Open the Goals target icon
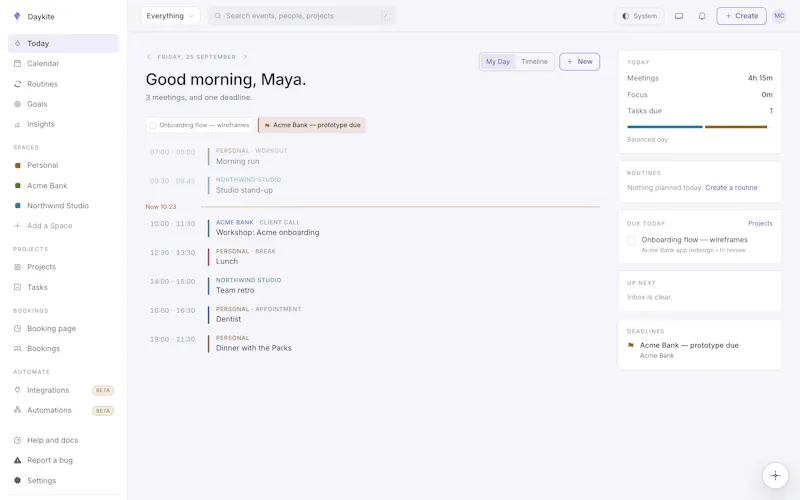Image resolution: width=800 pixels, height=500 pixels. point(17,104)
